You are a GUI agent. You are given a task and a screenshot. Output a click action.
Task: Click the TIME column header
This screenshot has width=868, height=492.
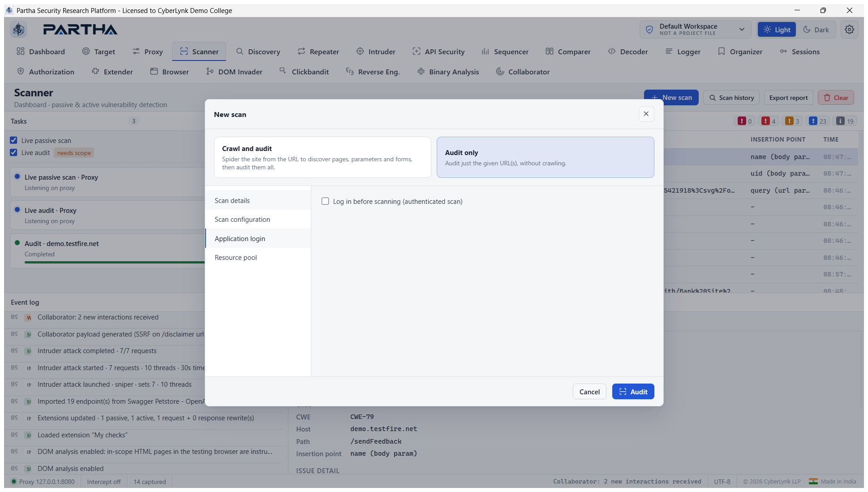[x=830, y=139]
